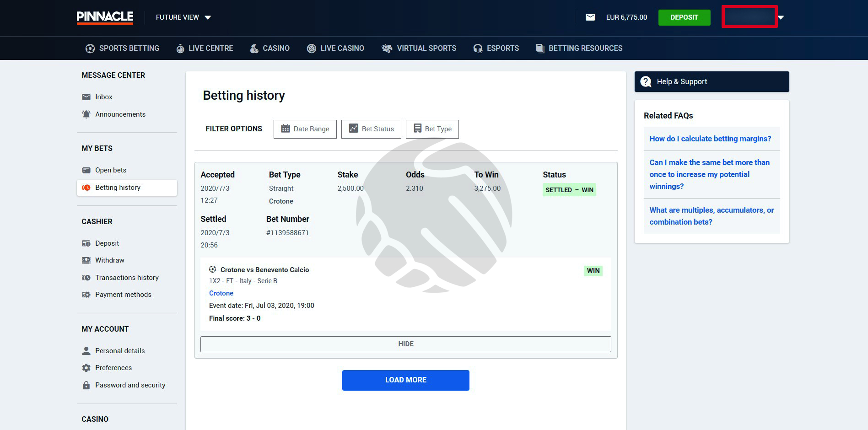
Task: Click the Withdraw cash icon
Action: coord(86,260)
